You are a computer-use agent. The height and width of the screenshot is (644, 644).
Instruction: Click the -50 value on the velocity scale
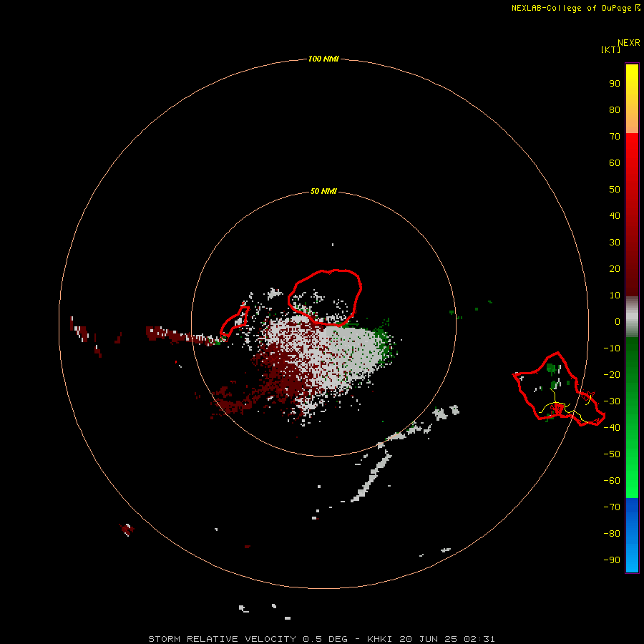click(612, 454)
